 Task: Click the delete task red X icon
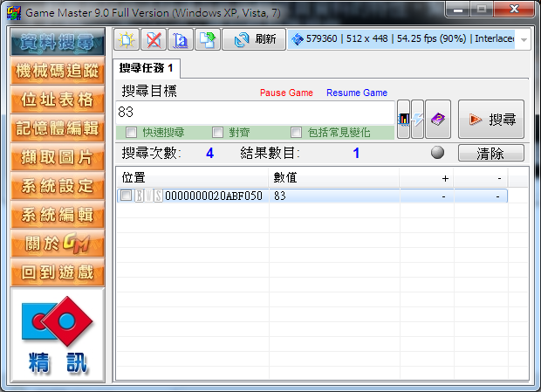click(x=154, y=39)
